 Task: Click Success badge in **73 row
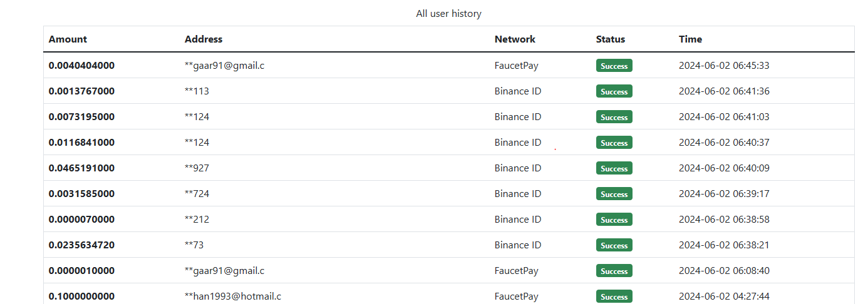click(614, 245)
